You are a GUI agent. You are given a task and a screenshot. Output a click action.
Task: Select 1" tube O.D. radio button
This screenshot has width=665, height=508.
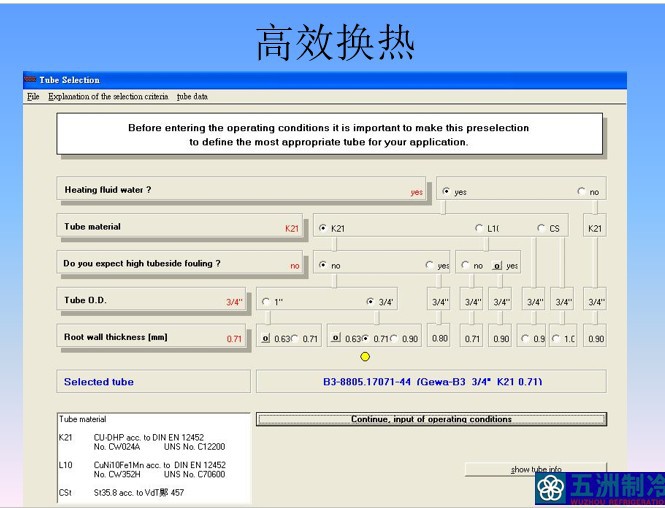266,301
